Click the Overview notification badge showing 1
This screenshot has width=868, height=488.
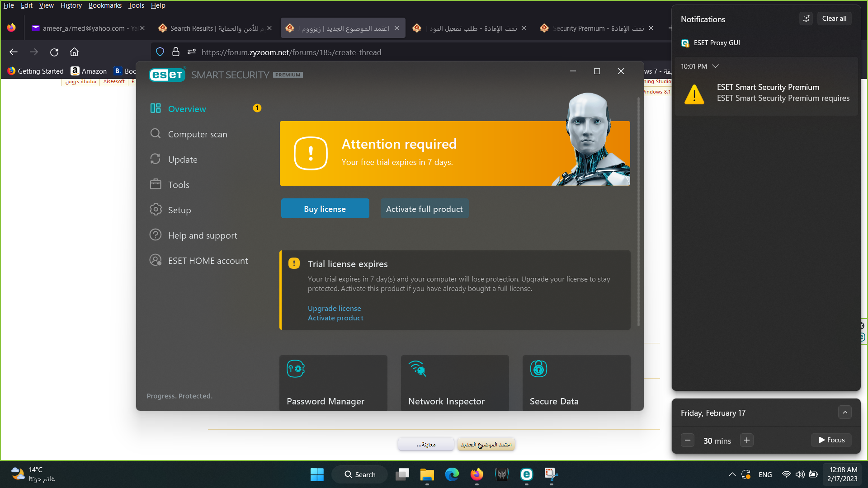click(257, 108)
